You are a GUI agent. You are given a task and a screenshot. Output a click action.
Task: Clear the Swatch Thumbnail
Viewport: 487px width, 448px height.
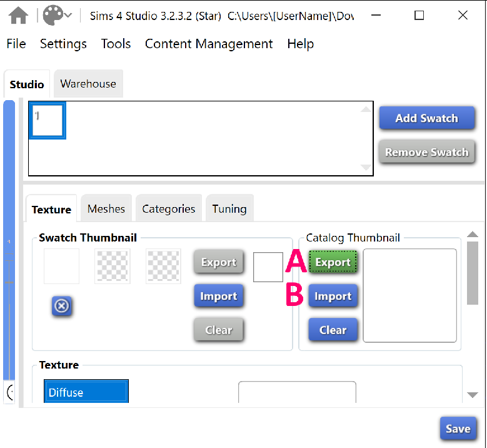coord(219,330)
